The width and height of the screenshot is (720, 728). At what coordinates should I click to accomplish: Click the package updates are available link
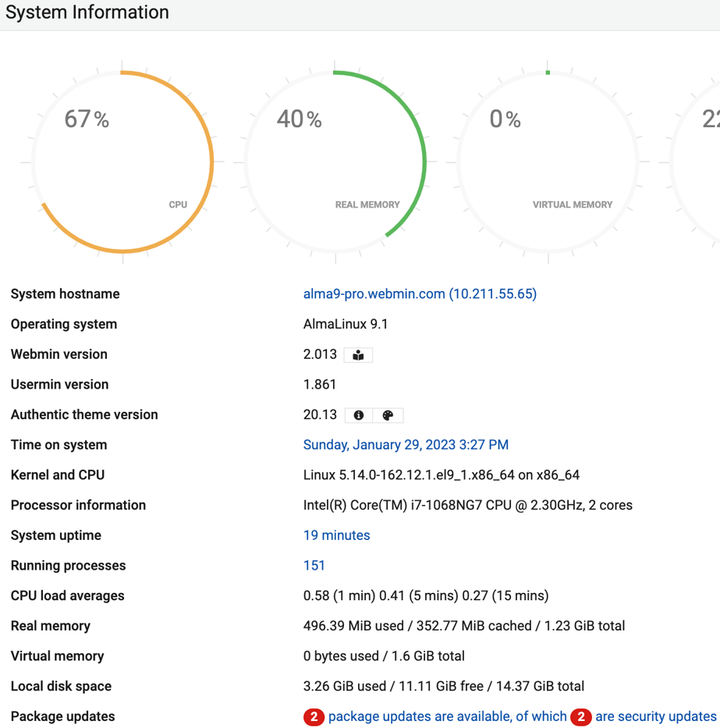(448, 716)
